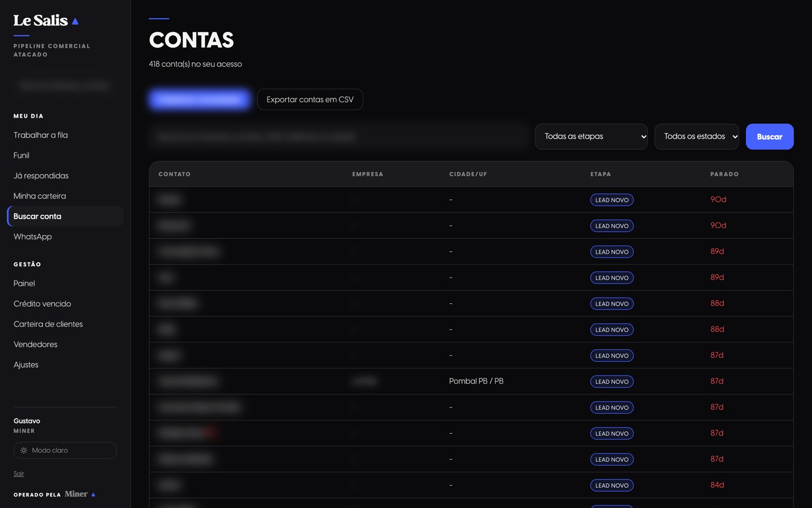Screen dimensions: 812x508
Task: Click LEAD NOVO badge in the 84d row
Action: pyautogui.click(x=612, y=485)
